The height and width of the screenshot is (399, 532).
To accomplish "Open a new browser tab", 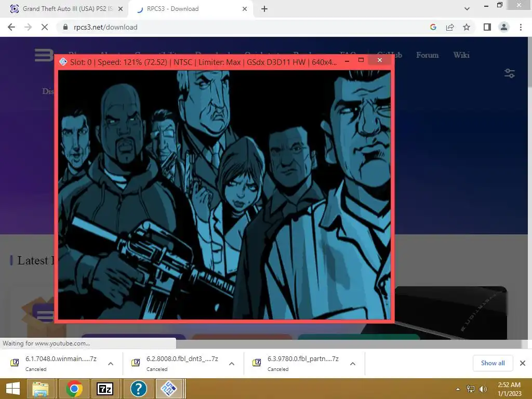I will [264, 9].
